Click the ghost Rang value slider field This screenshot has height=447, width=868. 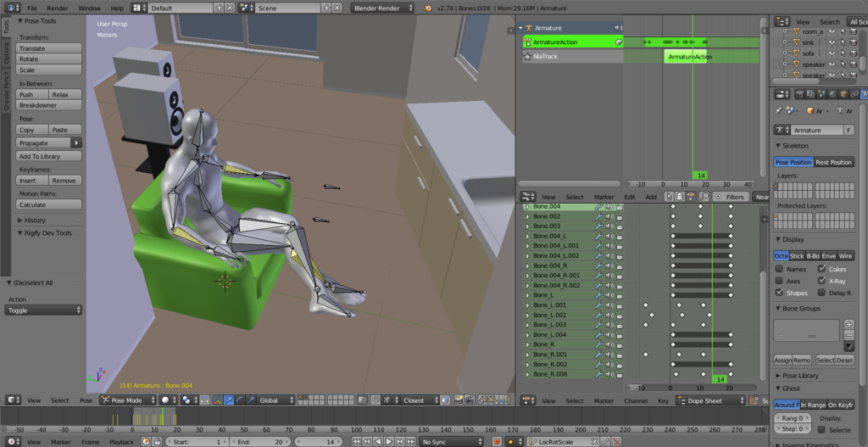tap(793, 418)
